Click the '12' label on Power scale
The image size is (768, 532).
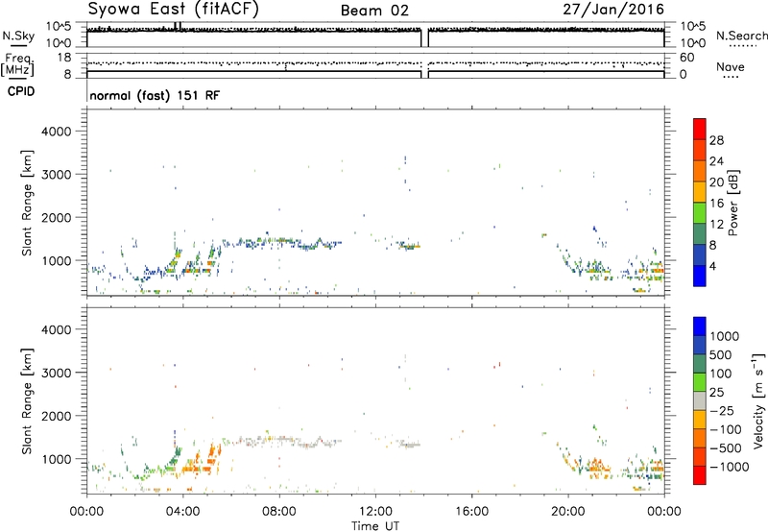[x=716, y=224]
